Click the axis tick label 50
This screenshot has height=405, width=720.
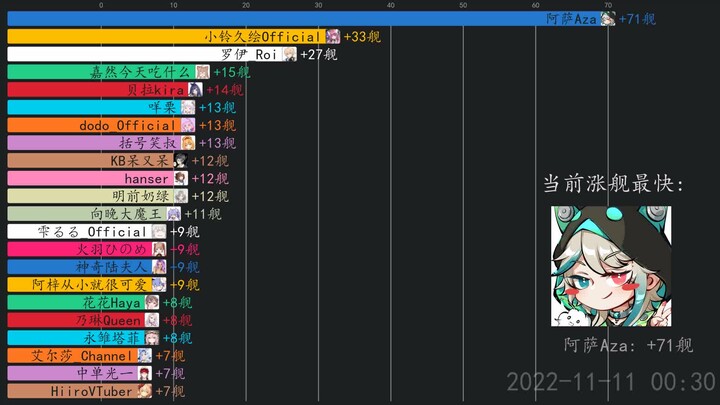click(463, 5)
